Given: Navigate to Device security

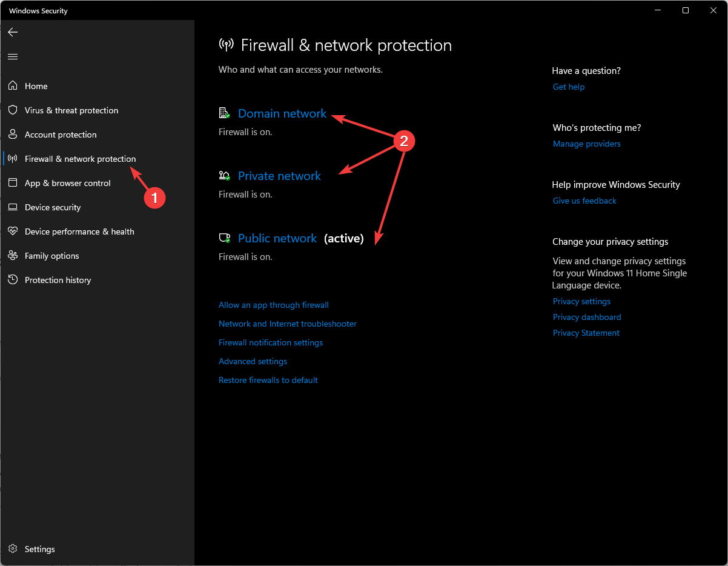Looking at the screenshot, I should click(53, 207).
